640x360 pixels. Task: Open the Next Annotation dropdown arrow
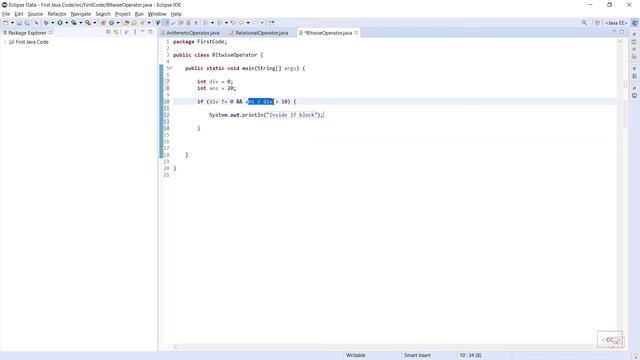[x=212, y=23]
